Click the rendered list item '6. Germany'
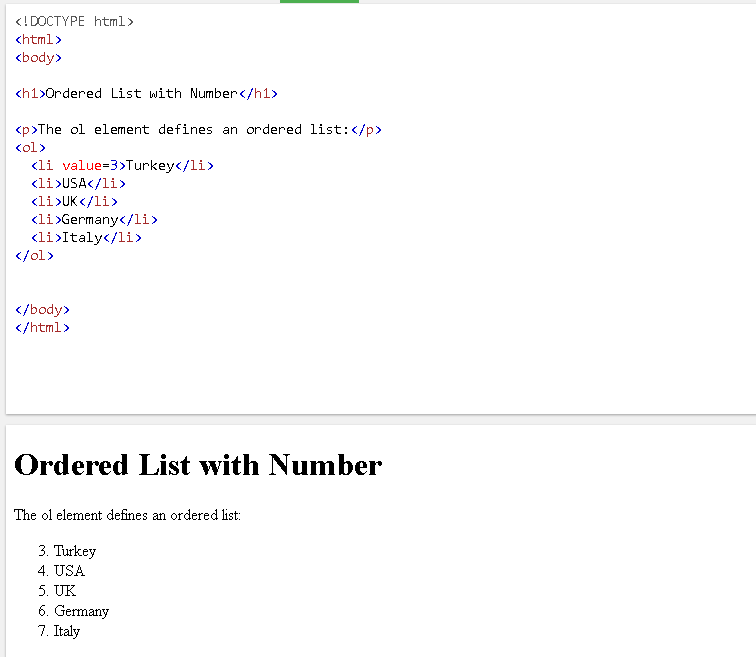The width and height of the screenshot is (756, 657). pos(73,611)
